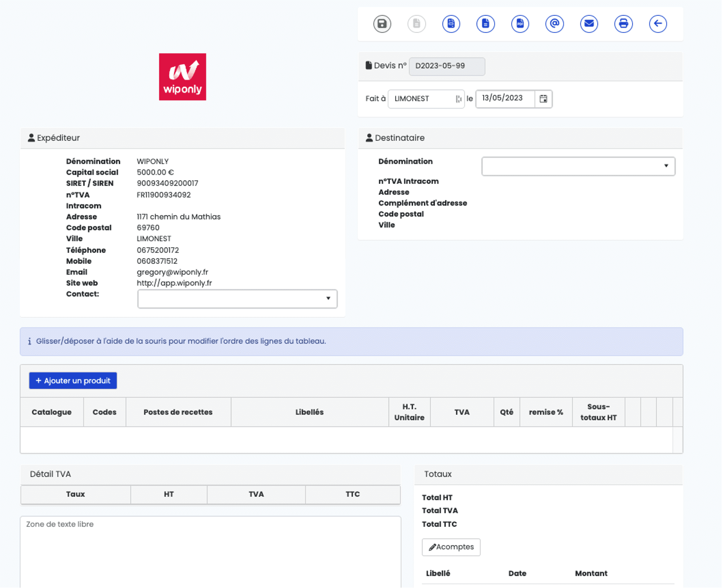Image resolution: width=722 pixels, height=588 pixels.
Task: Click the greyed-out document icon in toolbar
Action: click(x=416, y=24)
